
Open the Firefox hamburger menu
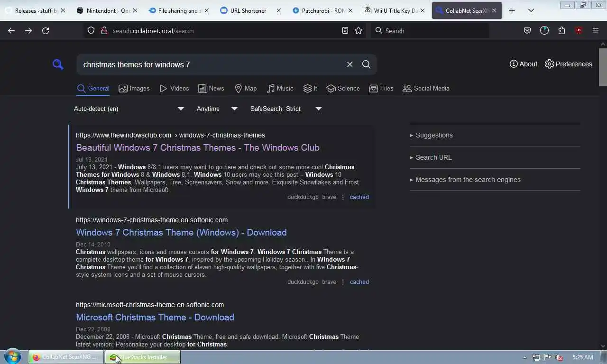[x=596, y=31]
